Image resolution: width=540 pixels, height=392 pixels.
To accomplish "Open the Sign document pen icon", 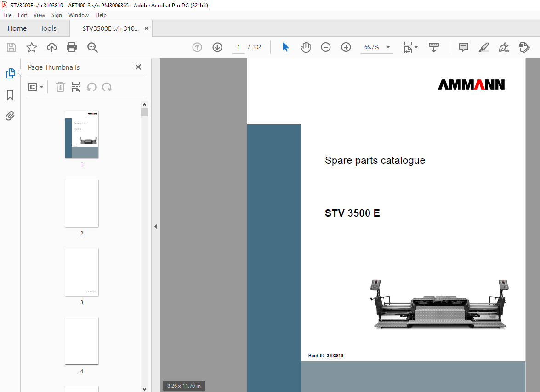I will (x=504, y=47).
